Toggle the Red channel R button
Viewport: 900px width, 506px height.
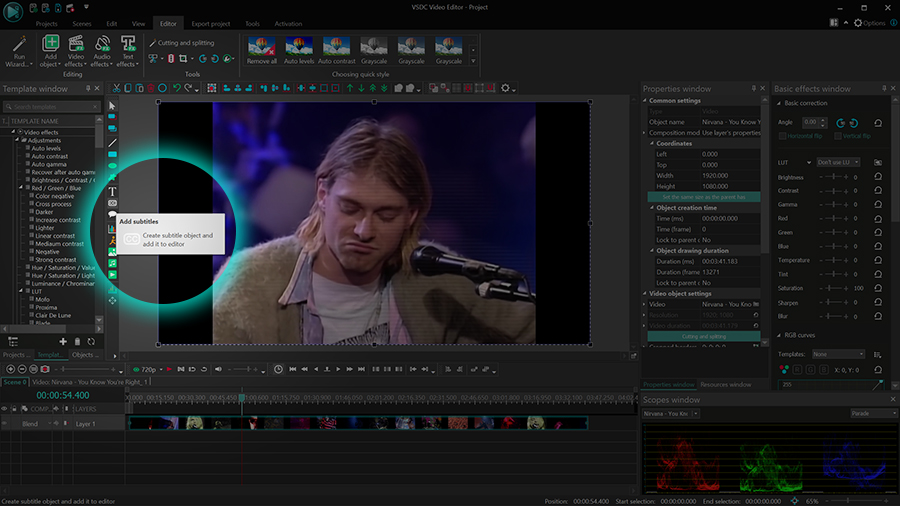click(x=797, y=369)
